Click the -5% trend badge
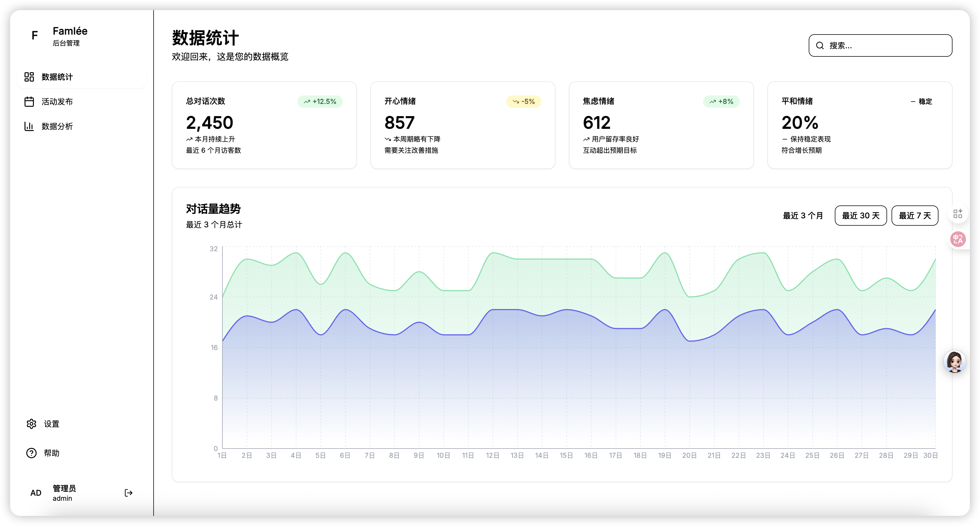This screenshot has height=526, width=980. (x=523, y=102)
